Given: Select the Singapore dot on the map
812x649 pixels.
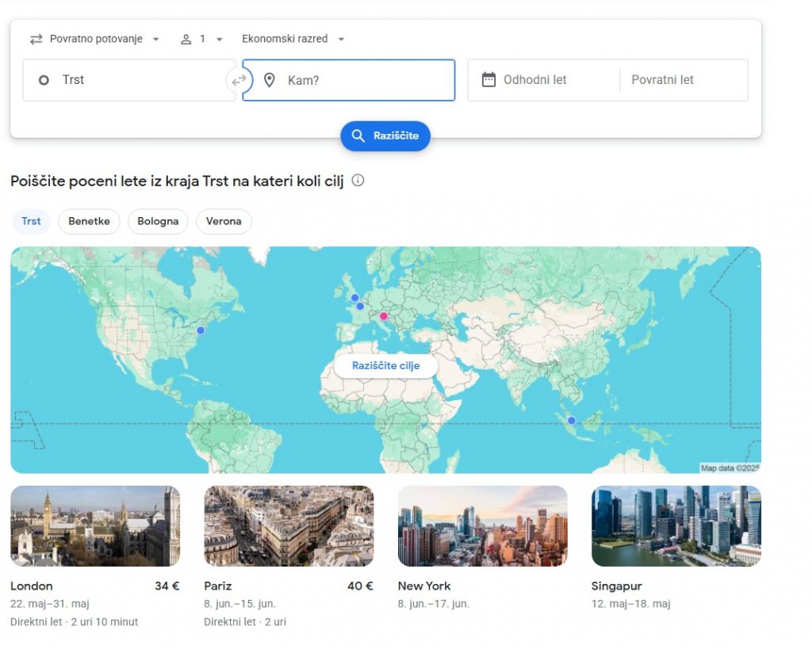Looking at the screenshot, I should (571, 421).
